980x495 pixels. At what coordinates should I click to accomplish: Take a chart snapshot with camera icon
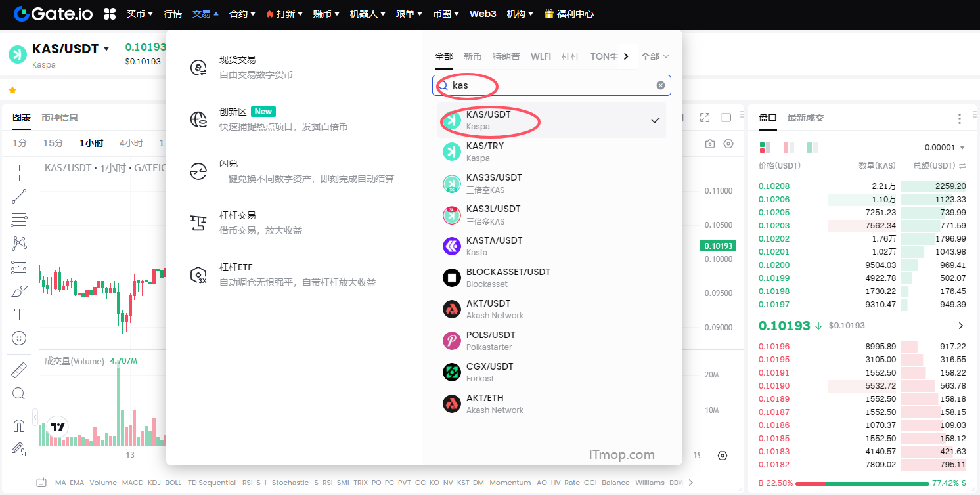click(710, 144)
